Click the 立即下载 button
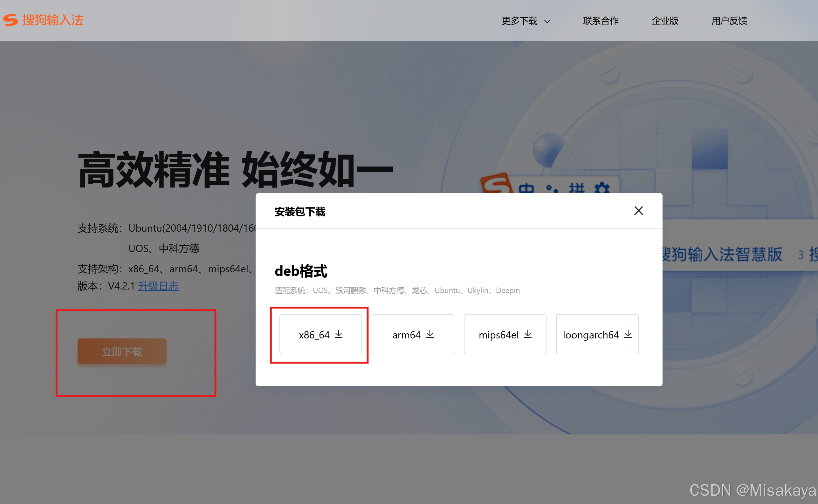The height and width of the screenshot is (504, 818). pyautogui.click(x=122, y=351)
